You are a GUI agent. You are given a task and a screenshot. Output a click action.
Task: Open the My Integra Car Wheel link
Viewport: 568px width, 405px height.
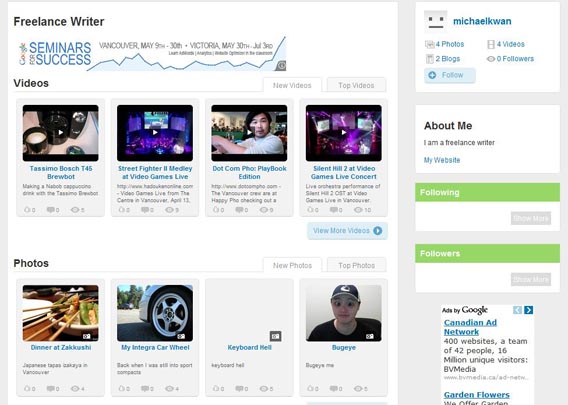click(x=155, y=347)
